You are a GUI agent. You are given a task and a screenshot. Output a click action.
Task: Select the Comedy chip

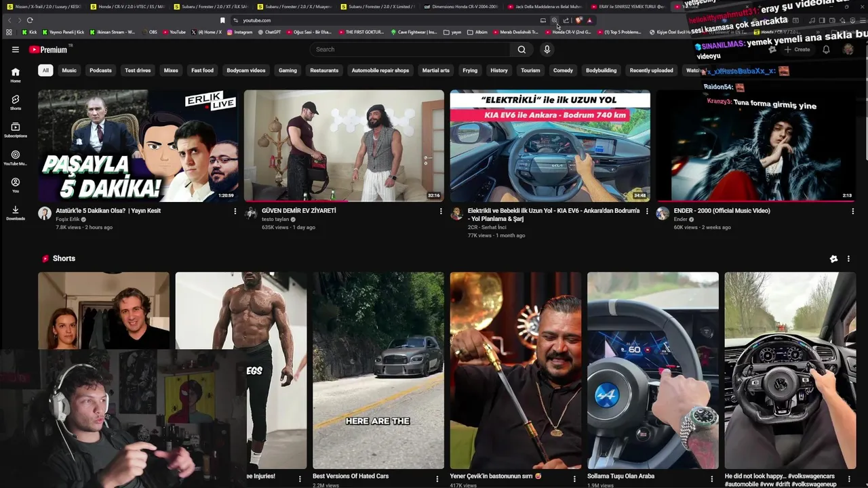563,70
